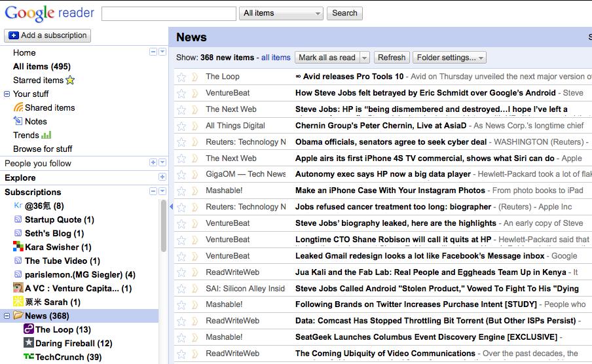Click arrow icon beside Avid Pro Tools item

pyautogui.click(x=194, y=77)
